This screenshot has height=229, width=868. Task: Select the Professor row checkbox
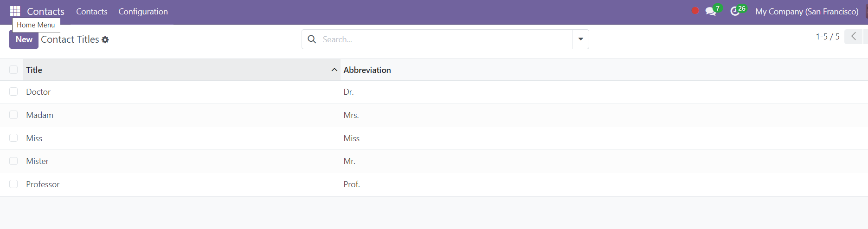pyautogui.click(x=13, y=184)
